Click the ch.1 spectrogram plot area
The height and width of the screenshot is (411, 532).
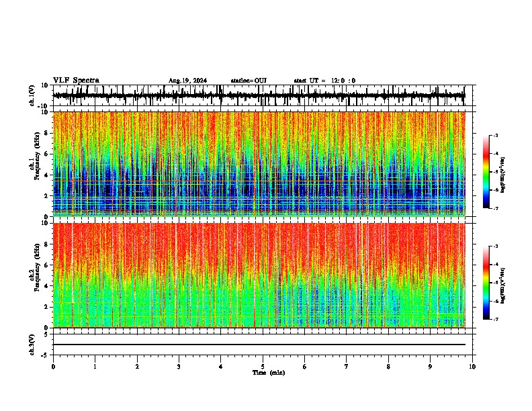point(259,164)
